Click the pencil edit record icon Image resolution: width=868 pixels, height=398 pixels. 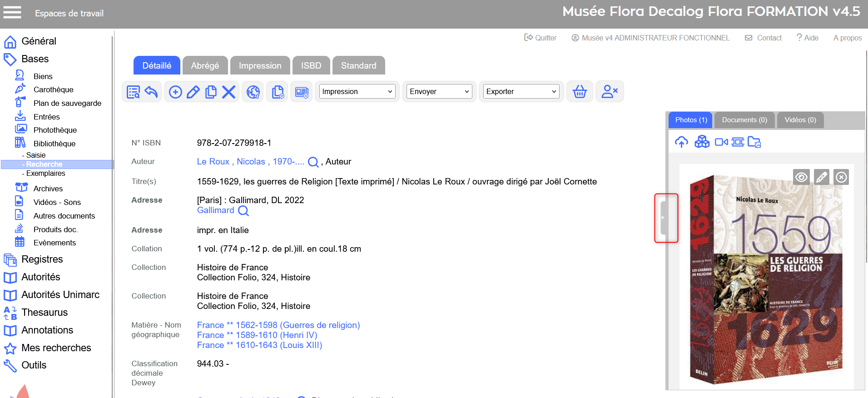(x=193, y=92)
